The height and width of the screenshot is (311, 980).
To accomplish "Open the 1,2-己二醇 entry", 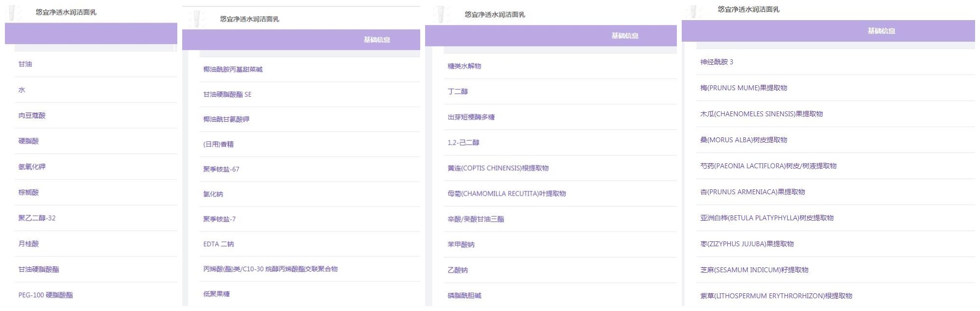I will (x=463, y=143).
